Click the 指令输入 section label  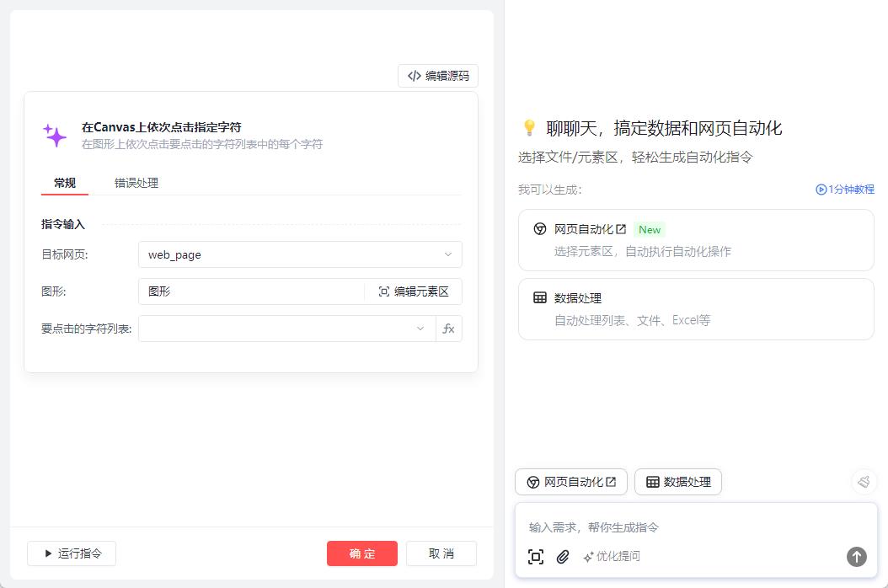point(63,224)
